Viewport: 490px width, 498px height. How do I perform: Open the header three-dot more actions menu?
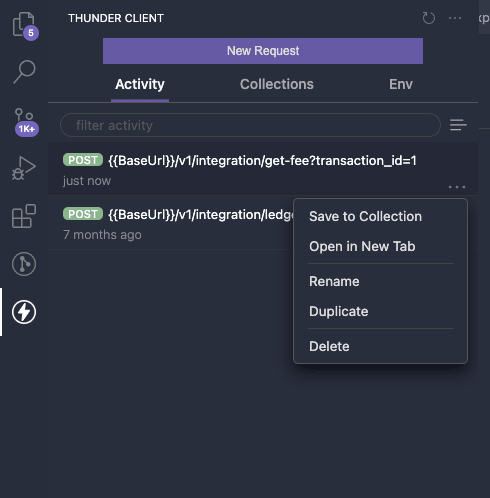point(455,18)
